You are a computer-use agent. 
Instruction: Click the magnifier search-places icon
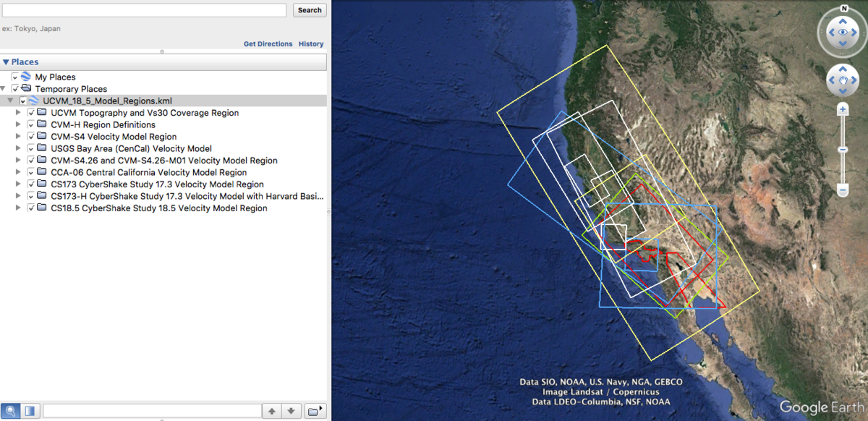11,411
